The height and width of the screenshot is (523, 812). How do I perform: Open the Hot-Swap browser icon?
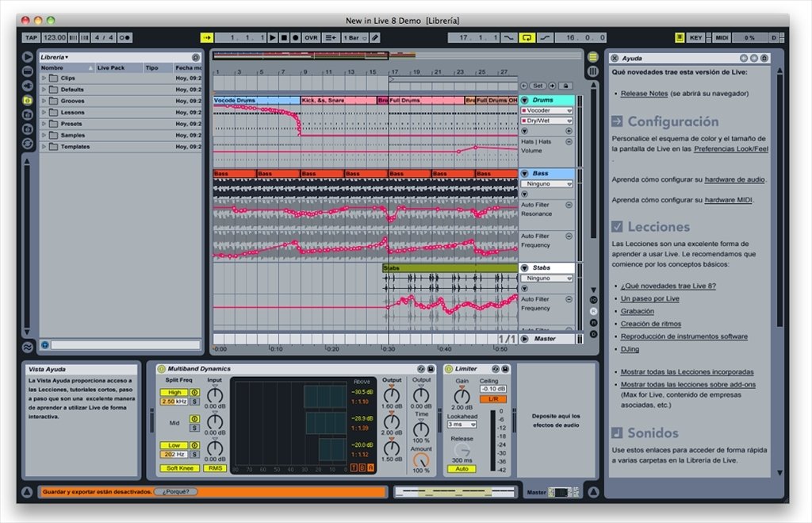coord(28,144)
